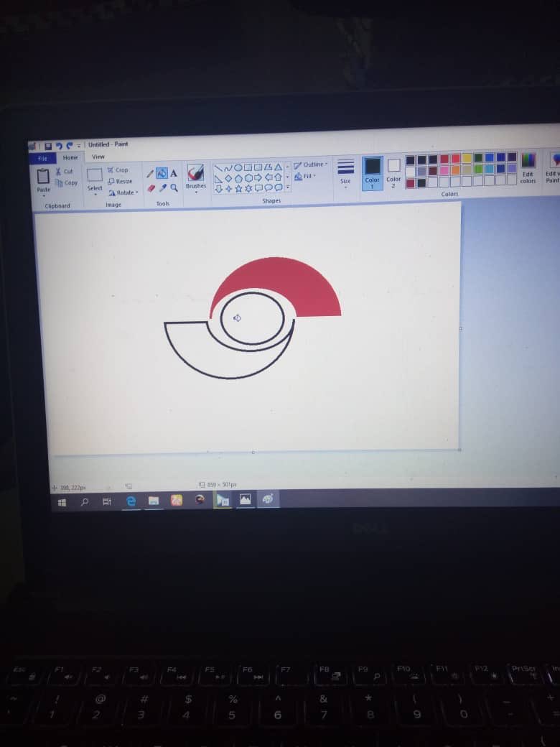
Task: Choose the Polygon shape
Action: coord(269,167)
